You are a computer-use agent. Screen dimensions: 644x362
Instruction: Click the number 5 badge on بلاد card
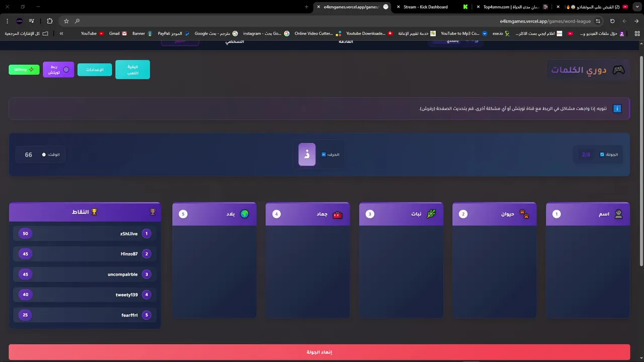point(183,214)
